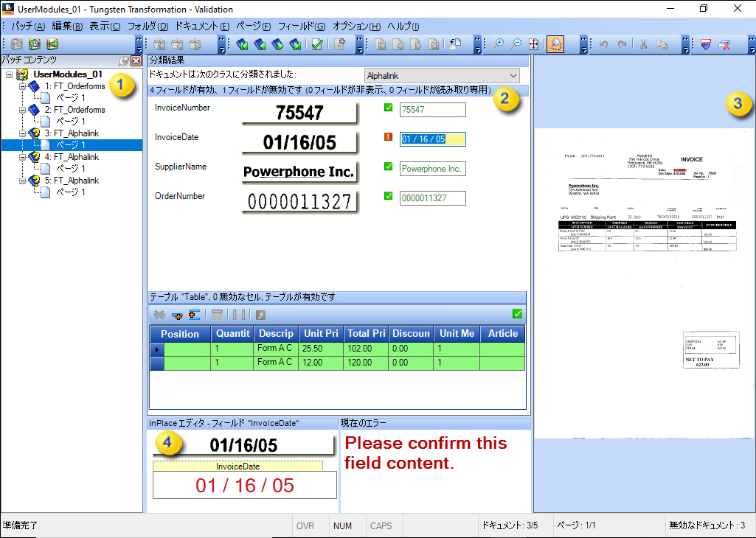Select the Zoom Out tool

pyautogui.click(x=516, y=43)
